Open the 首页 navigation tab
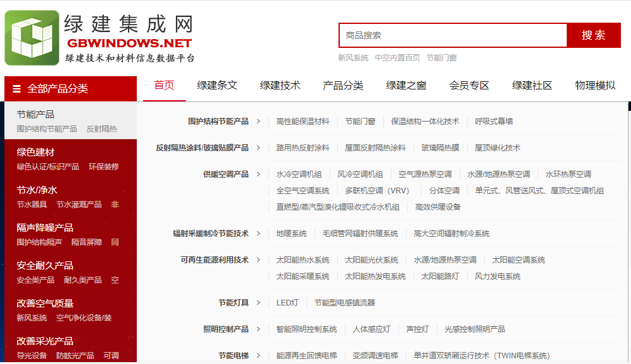The height and width of the screenshot is (364, 631). coord(165,86)
